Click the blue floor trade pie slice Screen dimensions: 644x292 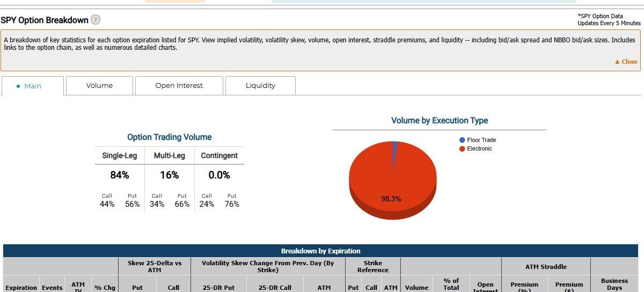(394, 150)
